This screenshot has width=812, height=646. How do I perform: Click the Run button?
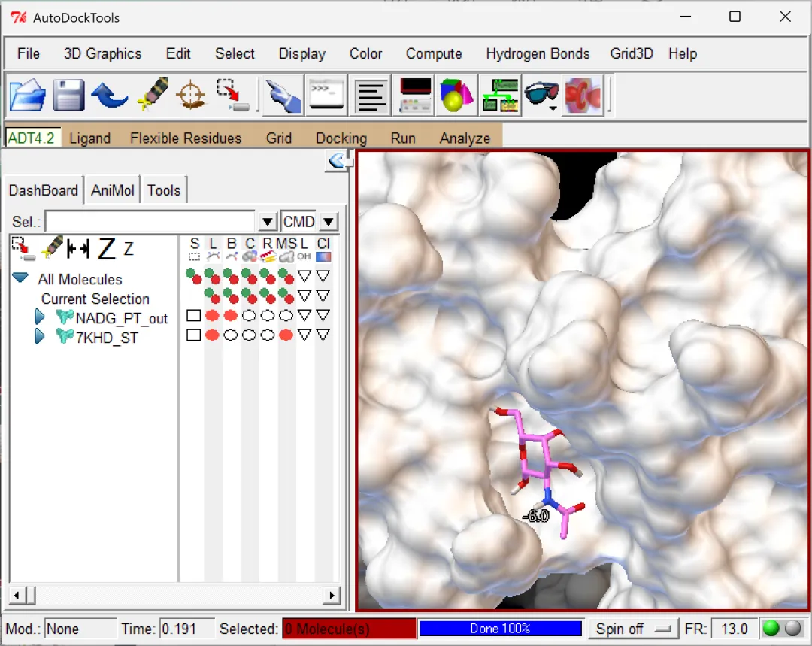403,138
